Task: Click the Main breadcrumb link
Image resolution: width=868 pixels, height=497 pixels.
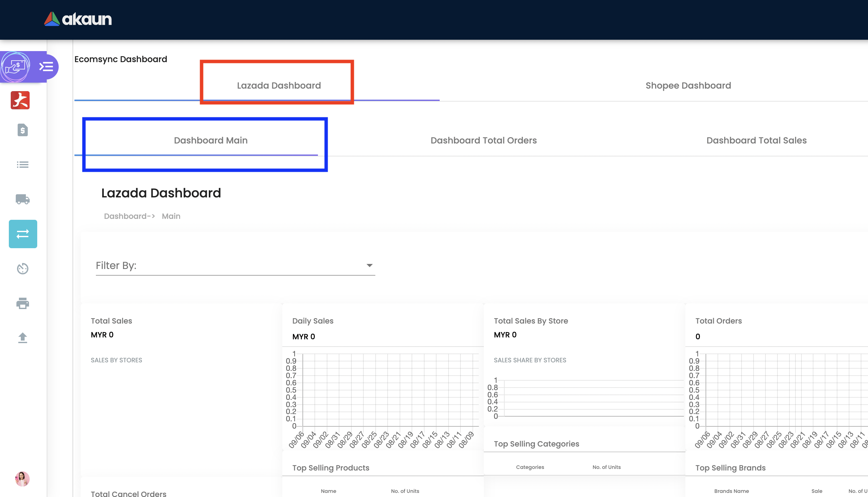Action: (171, 216)
